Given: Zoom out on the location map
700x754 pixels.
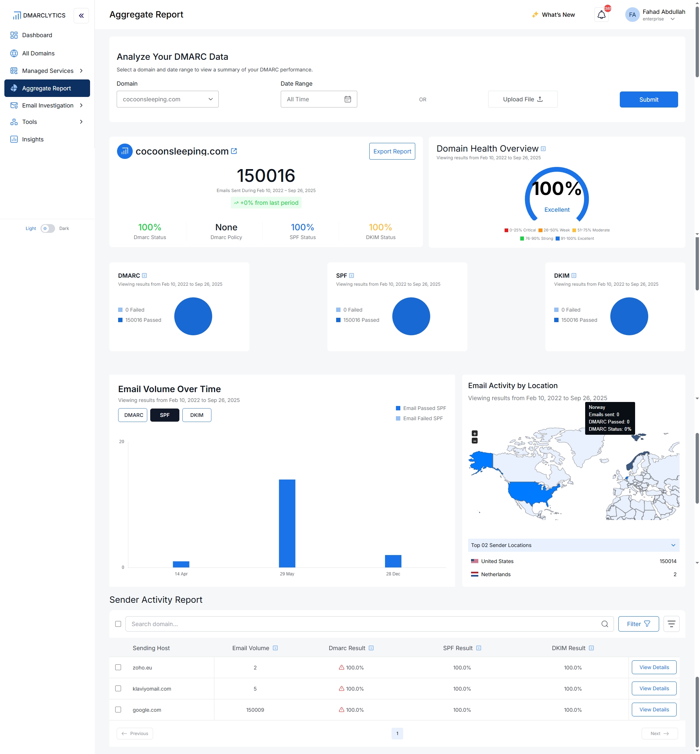Looking at the screenshot, I should (x=475, y=441).
